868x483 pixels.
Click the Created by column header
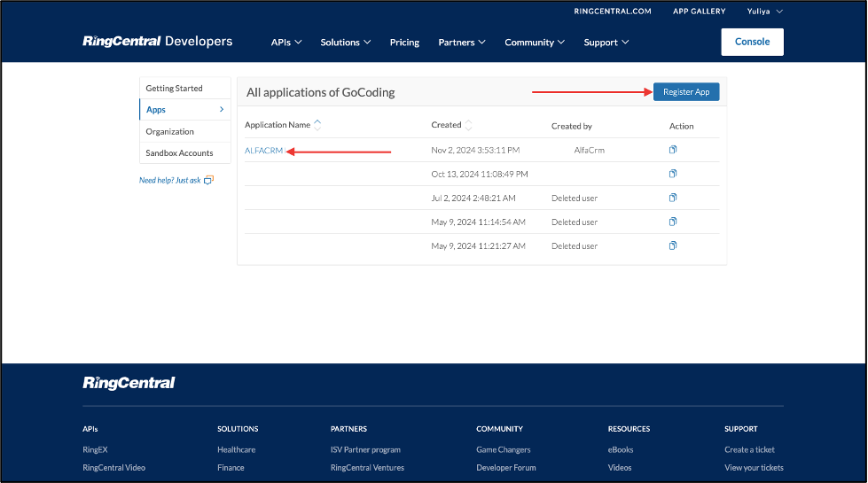pyautogui.click(x=571, y=126)
